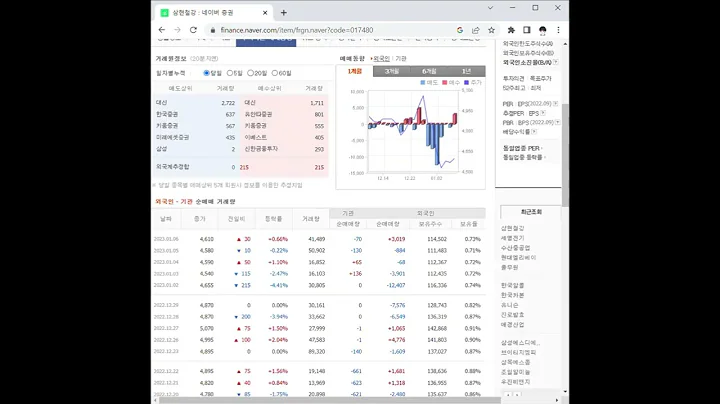Open a new browser tab with plus

[284, 13]
